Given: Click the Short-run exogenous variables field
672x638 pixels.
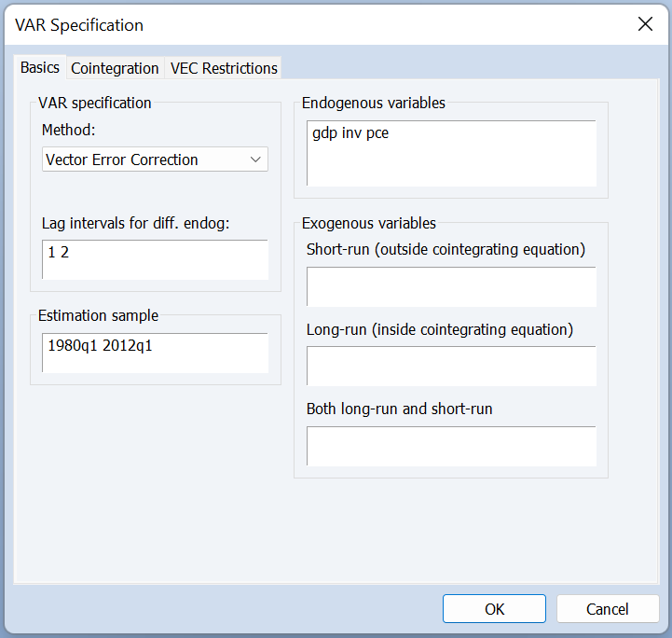Looking at the screenshot, I should point(451,287).
